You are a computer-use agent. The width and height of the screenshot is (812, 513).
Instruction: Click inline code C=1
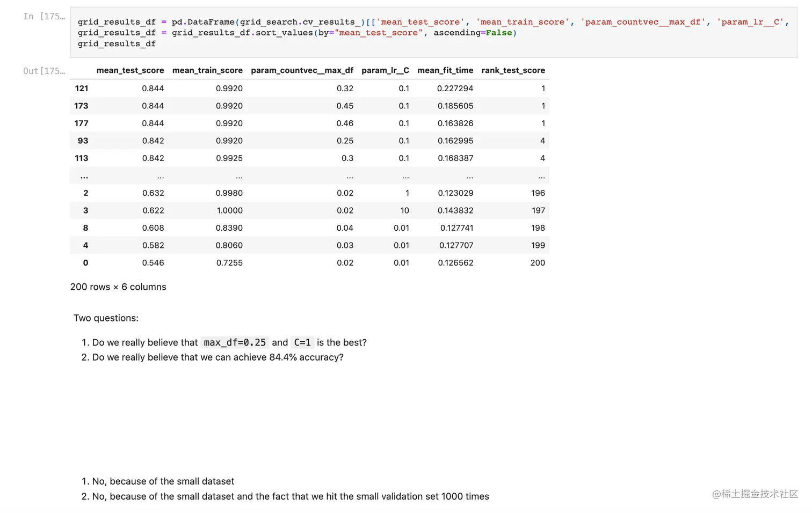pyautogui.click(x=302, y=342)
